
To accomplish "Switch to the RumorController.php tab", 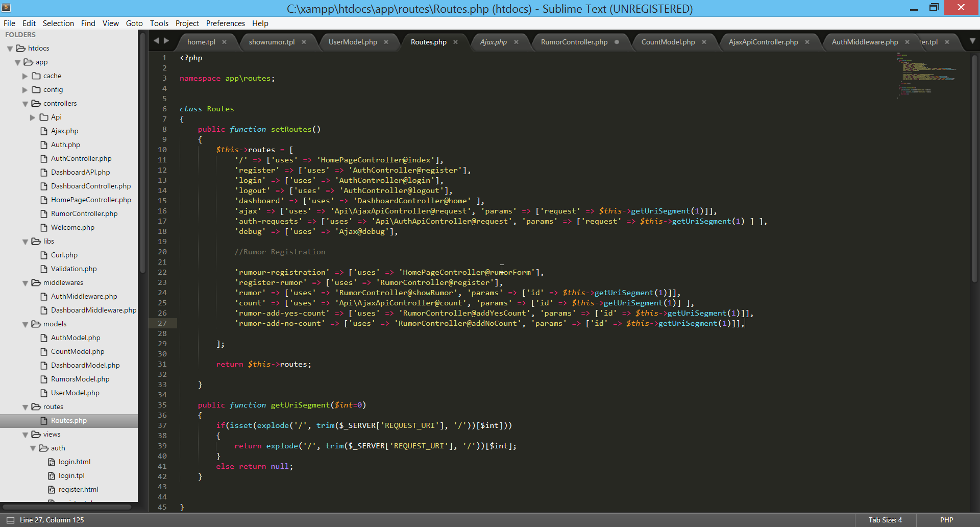I will pyautogui.click(x=574, y=42).
